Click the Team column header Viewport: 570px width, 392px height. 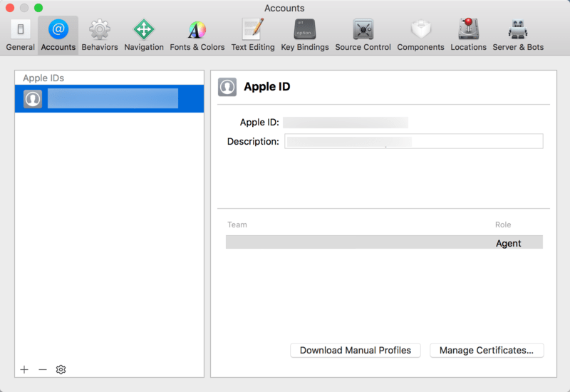tap(237, 225)
